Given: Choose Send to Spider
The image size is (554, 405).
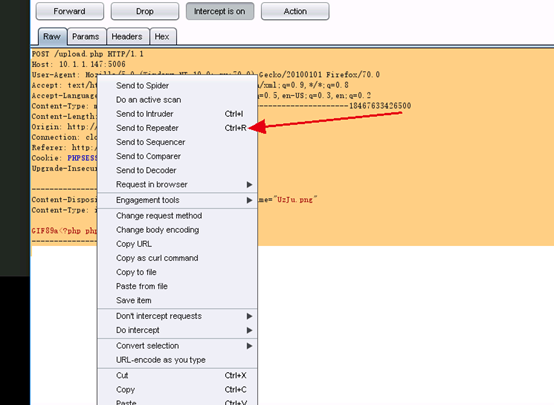Looking at the screenshot, I should (x=177, y=86).
